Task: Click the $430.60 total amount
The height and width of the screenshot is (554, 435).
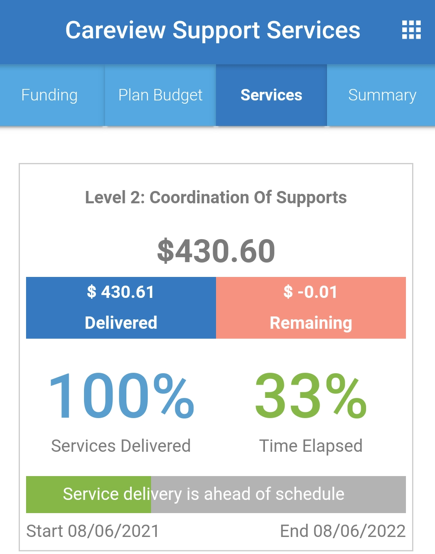Action: pos(216,251)
